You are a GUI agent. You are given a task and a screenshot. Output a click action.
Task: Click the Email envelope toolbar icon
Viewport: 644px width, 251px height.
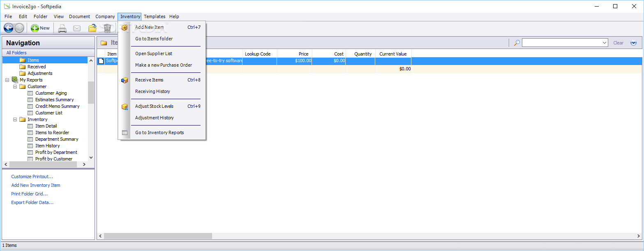[x=77, y=28]
